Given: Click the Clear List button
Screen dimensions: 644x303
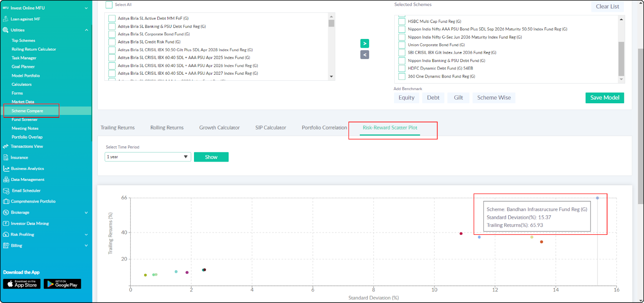Looking at the screenshot, I should pyautogui.click(x=607, y=6).
